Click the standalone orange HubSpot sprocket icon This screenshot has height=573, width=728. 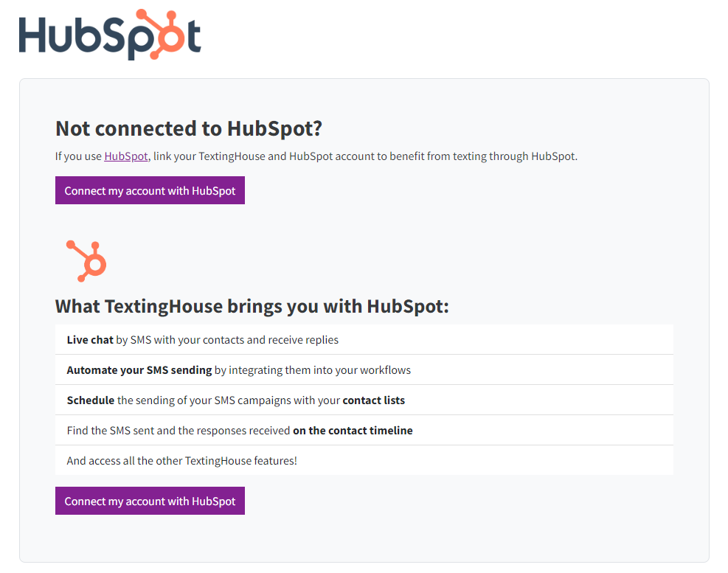click(86, 261)
